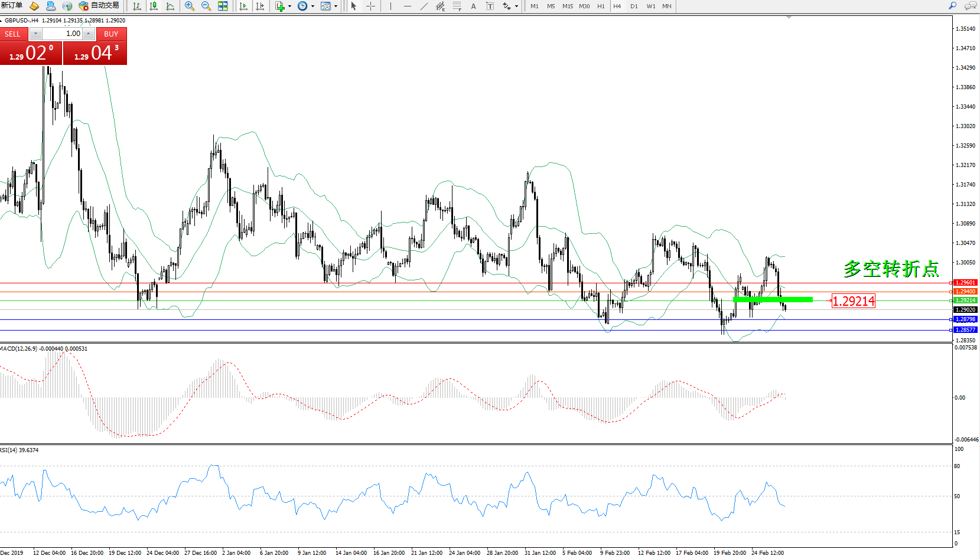Click the zoom in magnifier icon
The width and height of the screenshot is (980, 559).
coord(190,6)
